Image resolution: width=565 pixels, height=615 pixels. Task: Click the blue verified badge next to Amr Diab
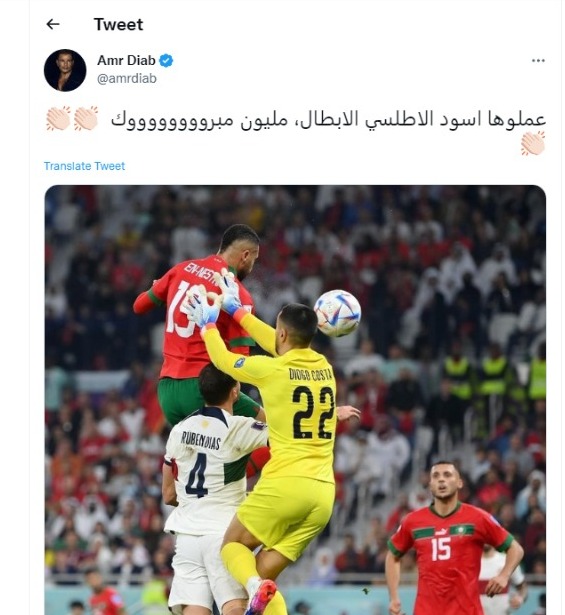(x=166, y=60)
